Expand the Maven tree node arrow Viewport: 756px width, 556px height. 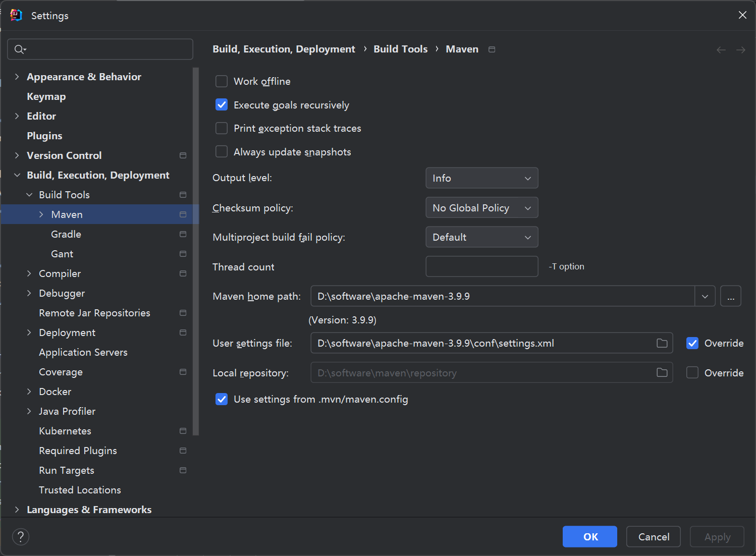click(x=41, y=214)
